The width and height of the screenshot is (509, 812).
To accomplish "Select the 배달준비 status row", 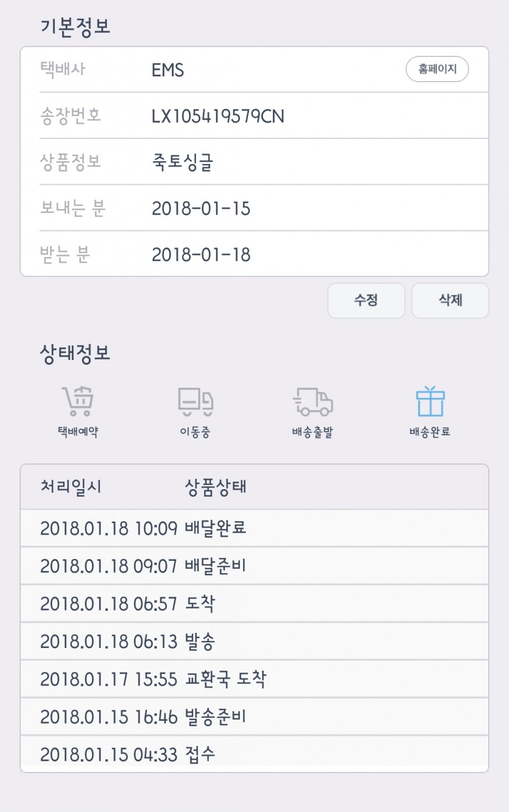I will pyautogui.click(x=254, y=566).
